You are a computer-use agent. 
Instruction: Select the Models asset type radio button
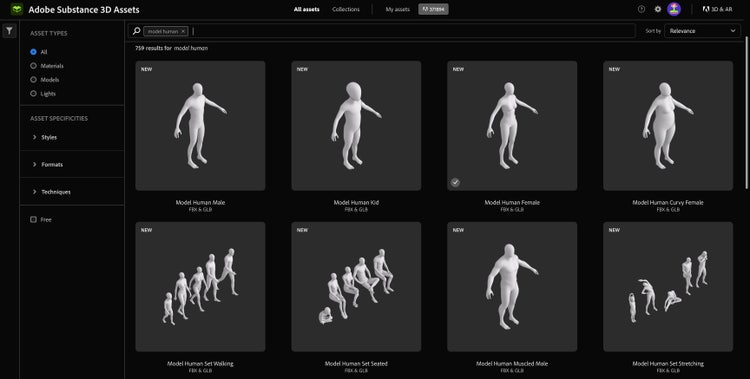pyautogui.click(x=33, y=79)
